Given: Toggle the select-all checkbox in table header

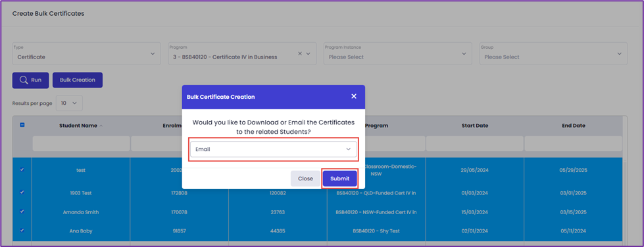Looking at the screenshot, I should pos(22,125).
